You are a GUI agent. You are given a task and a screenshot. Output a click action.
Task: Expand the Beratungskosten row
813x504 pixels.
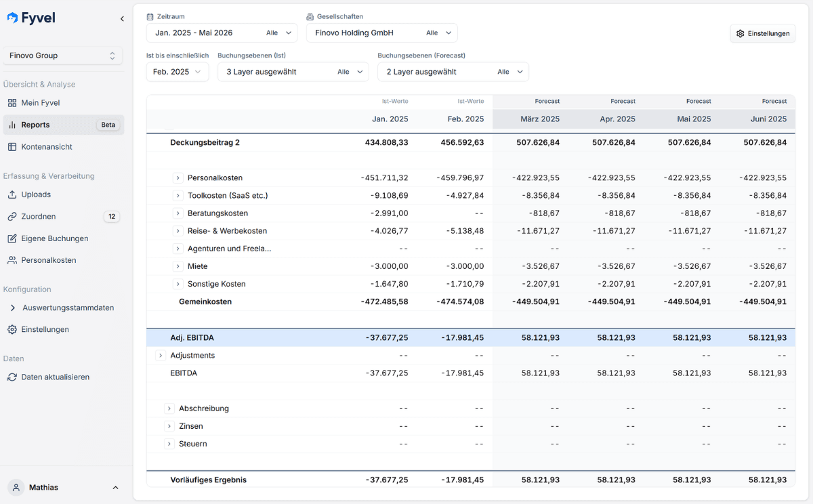coord(178,213)
